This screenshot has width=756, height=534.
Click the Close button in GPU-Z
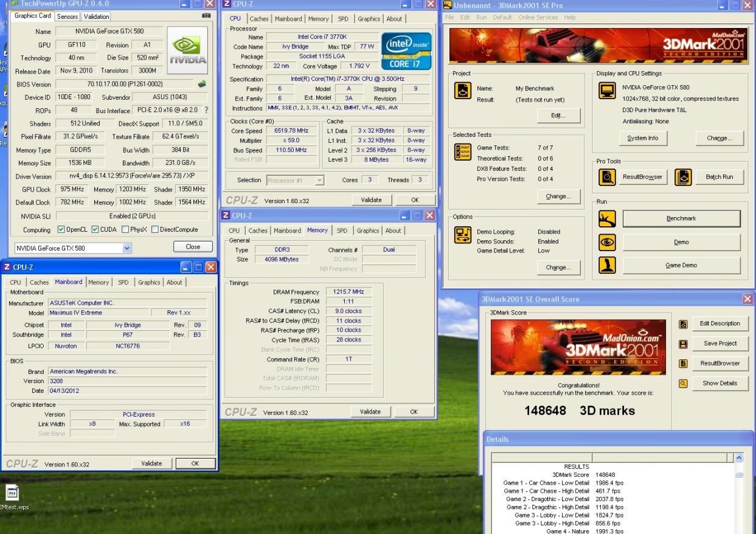tap(193, 247)
